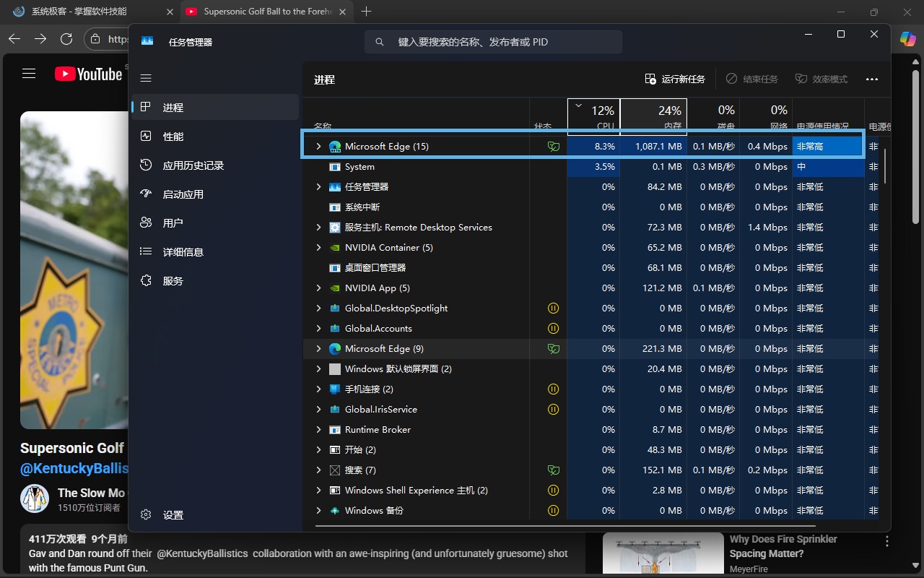Select the 进程 (Processes) sidebar tab
The image size is (924, 578).
215,107
